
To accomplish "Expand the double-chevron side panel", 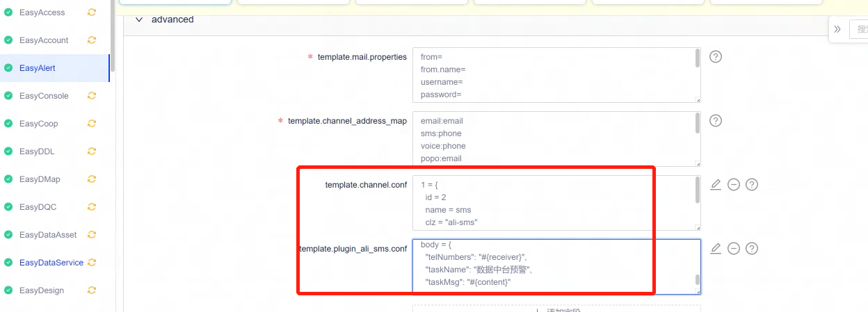I will pos(837,29).
